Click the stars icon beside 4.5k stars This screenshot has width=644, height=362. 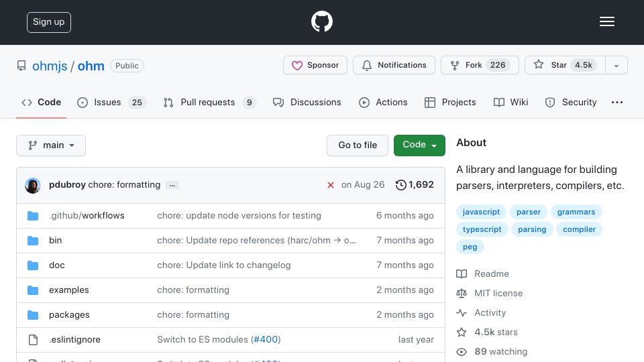462,332
